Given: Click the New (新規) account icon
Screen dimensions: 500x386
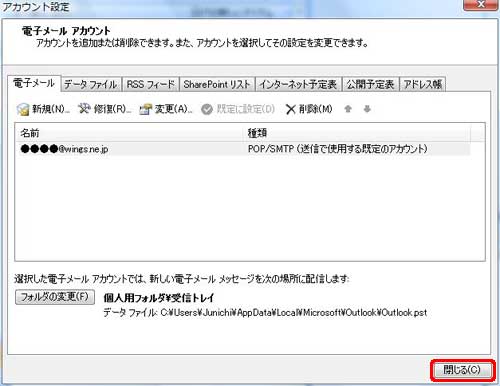Looking at the screenshot, I should [23, 109].
